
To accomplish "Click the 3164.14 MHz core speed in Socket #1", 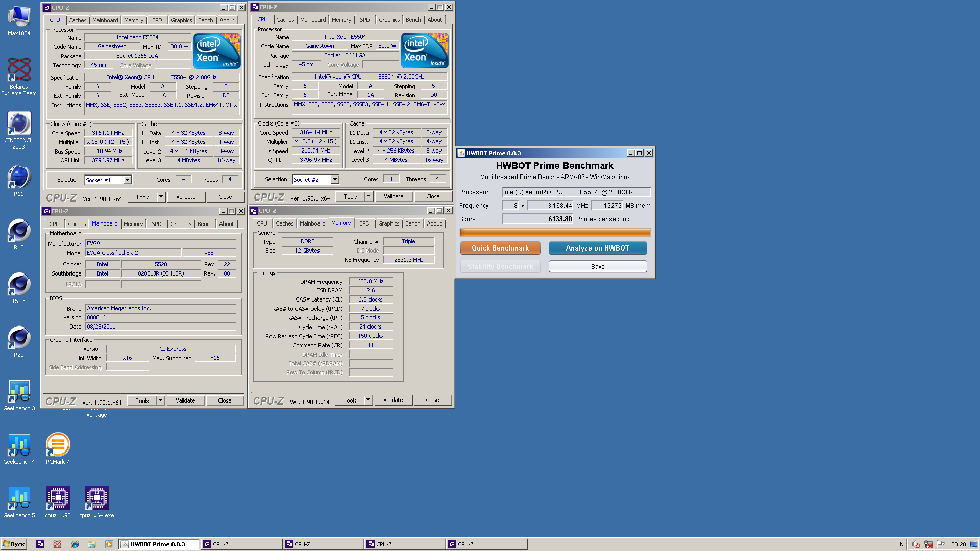I will click(x=108, y=133).
